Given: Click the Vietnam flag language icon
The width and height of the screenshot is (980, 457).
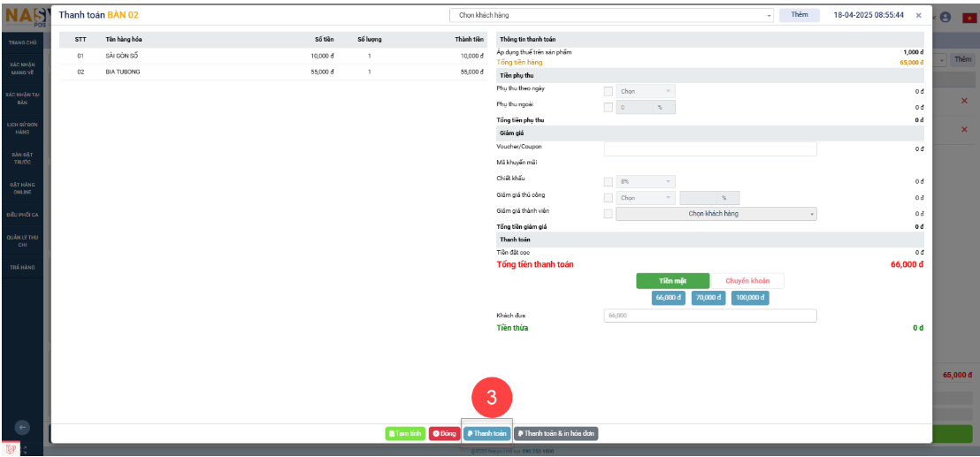Looking at the screenshot, I should 967,17.
